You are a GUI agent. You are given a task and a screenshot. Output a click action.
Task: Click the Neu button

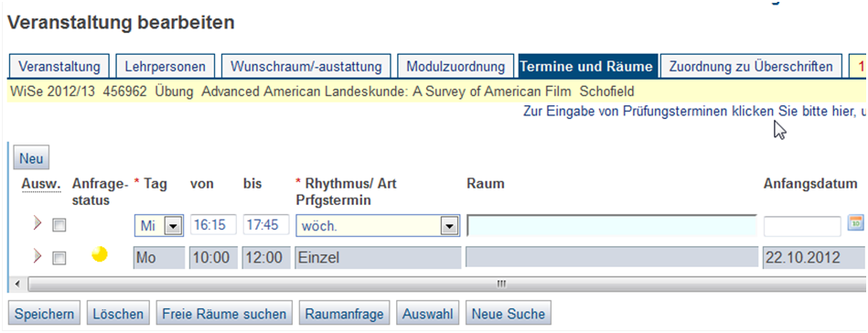coord(31,158)
